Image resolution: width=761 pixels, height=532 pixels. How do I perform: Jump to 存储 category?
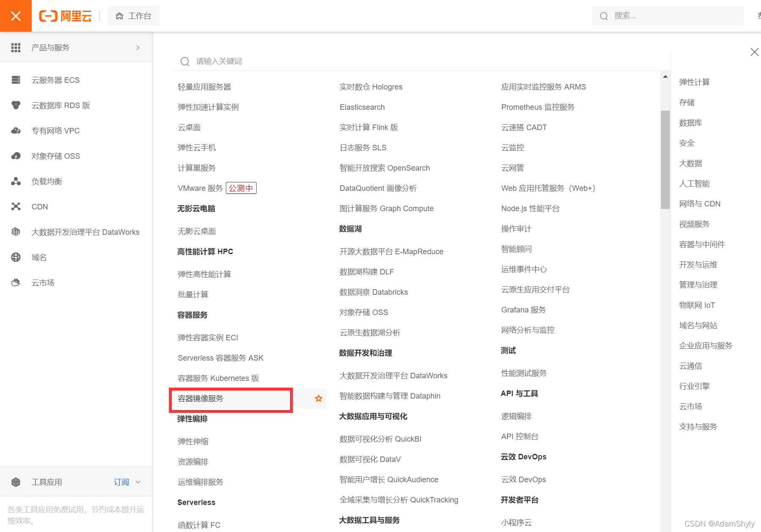click(687, 103)
